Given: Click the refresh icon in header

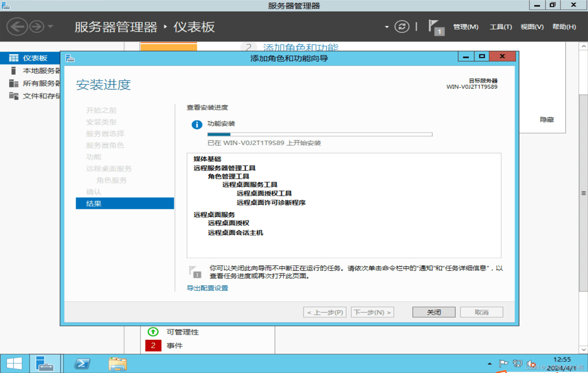Looking at the screenshot, I should coord(402,27).
